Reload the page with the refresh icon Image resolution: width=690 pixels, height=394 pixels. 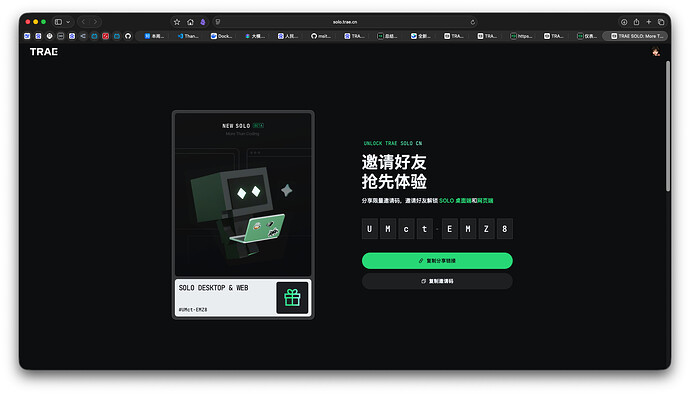tap(473, 22)
